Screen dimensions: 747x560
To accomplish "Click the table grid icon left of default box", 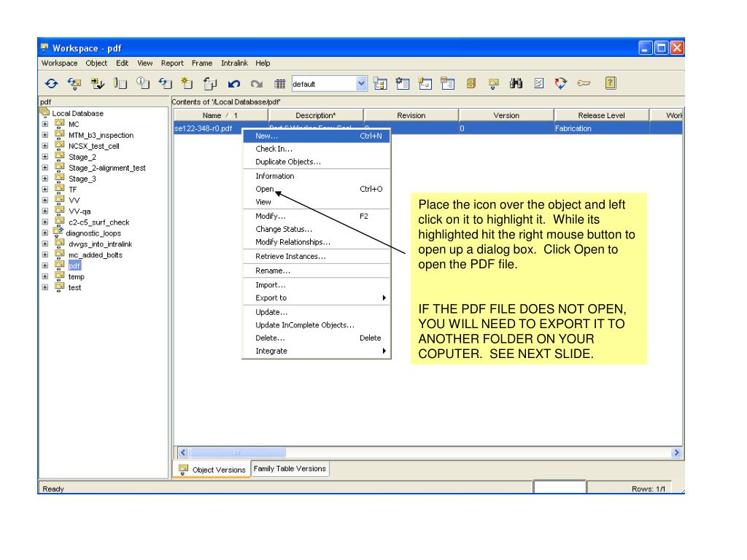I will coord(279,84).
